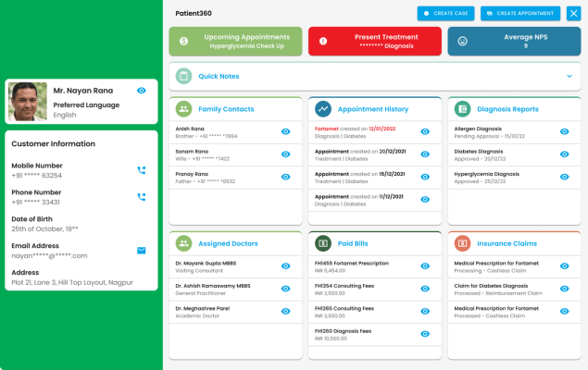588x370 pixels.
Task: Click the Appointment History chart icon
Action: pos(323,109)
